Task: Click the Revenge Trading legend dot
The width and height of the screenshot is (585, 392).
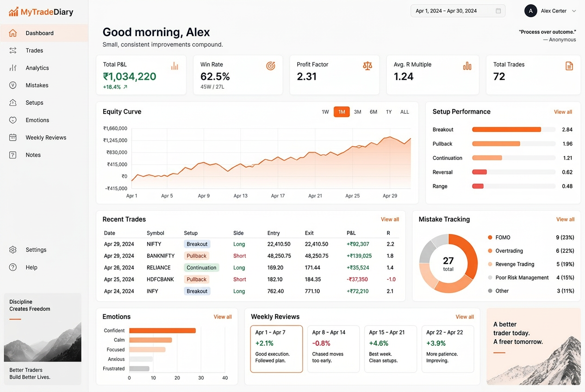Action: pos(490,264)
